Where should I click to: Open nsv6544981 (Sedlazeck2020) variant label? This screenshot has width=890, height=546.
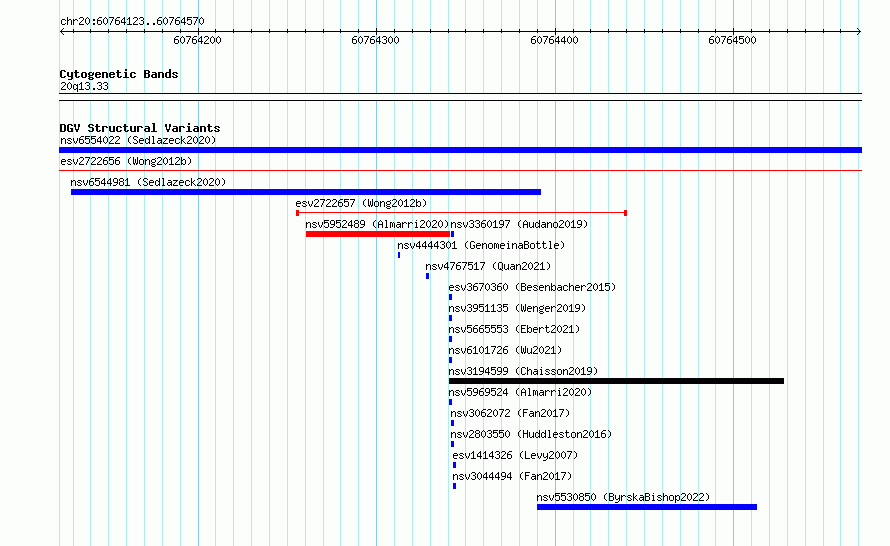point(148,182)
